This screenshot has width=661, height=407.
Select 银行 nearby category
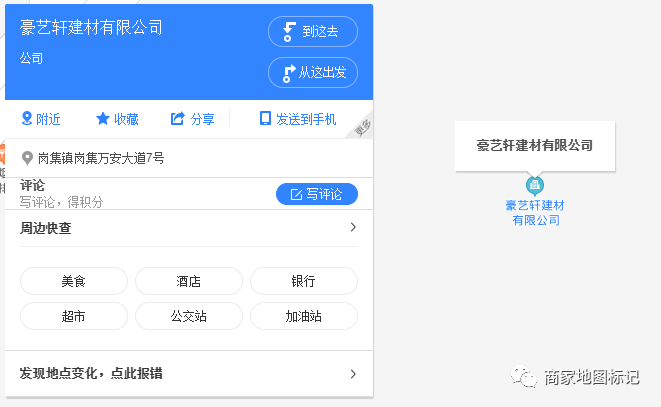click(x=303, y=281)
